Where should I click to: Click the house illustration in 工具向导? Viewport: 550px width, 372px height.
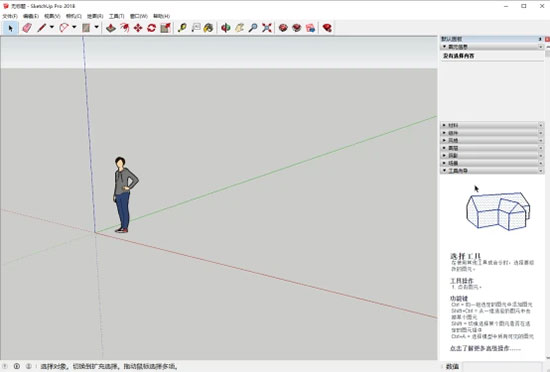click(498, 211)
